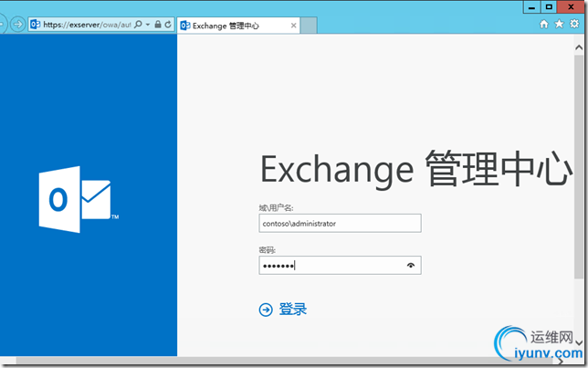The height and width of the screenshot is (368, 588).
Task: Click the 域\用户名 input field
Action: click(x=341, y=223)
